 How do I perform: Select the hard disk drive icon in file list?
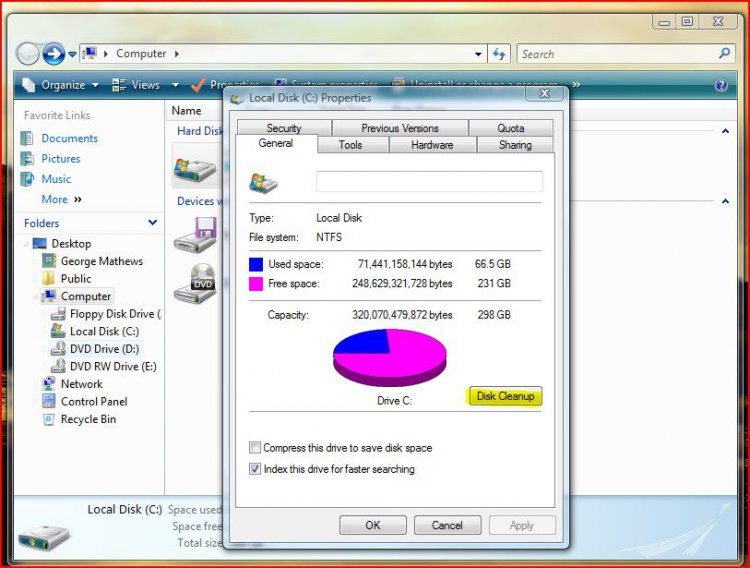pos(195,169)
